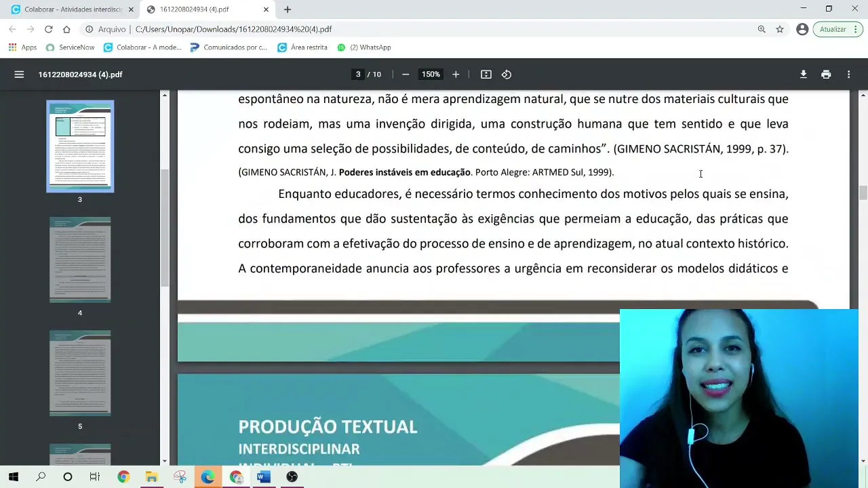Viewport: 868px width, 488px height.
Task: Open Microsoft Word from the taskbar
Action: [x=264, y=477]
